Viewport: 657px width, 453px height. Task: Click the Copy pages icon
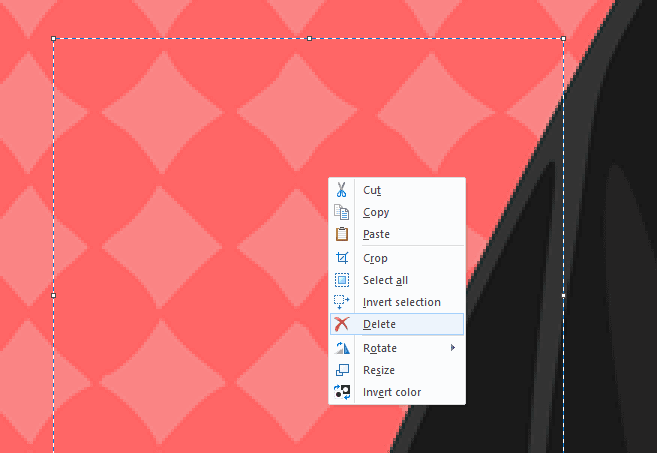click(x=341, y=212)
